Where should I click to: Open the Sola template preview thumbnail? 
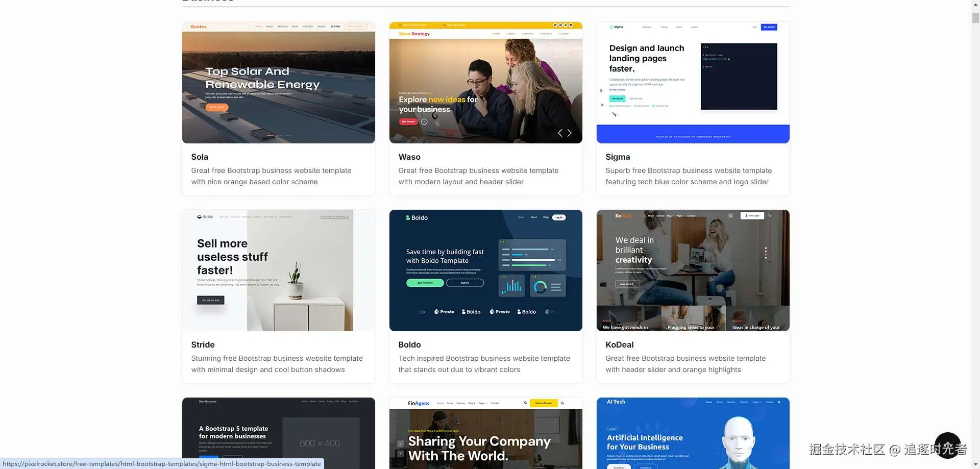pyautogui.click(x=278, y=83)
